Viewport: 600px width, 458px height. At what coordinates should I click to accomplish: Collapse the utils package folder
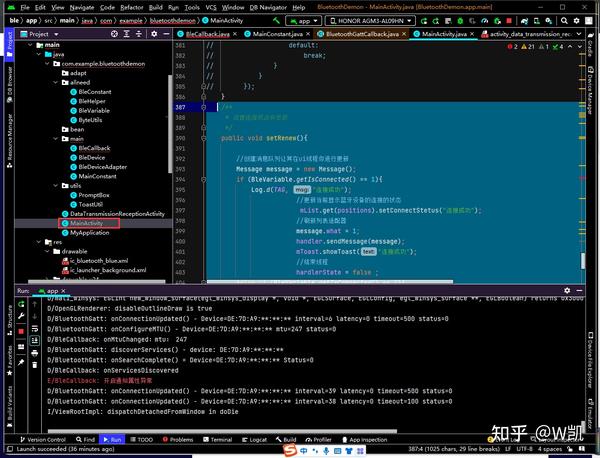[x=55, y=185]
